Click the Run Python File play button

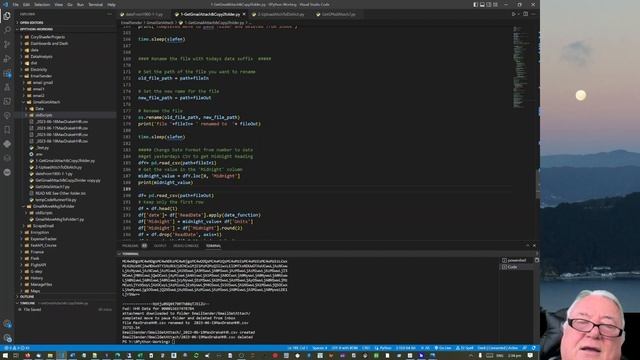tap(513, 14)
